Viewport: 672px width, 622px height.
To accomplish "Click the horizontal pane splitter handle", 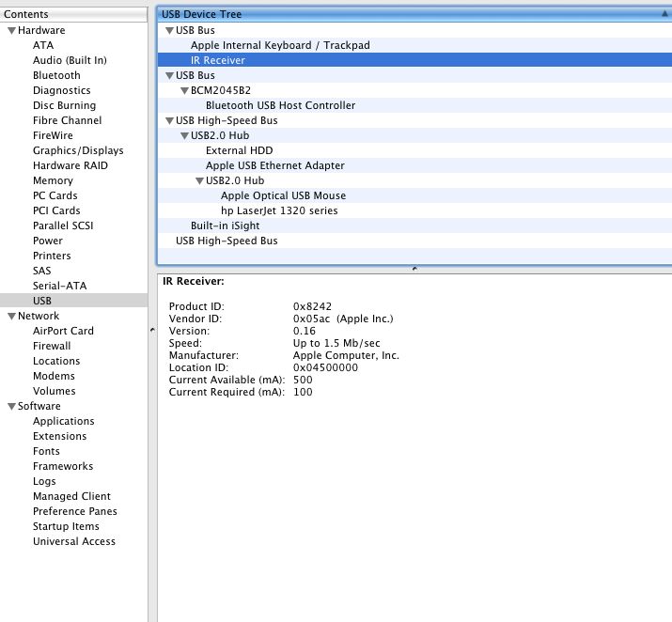I will (x=414, y=269).
